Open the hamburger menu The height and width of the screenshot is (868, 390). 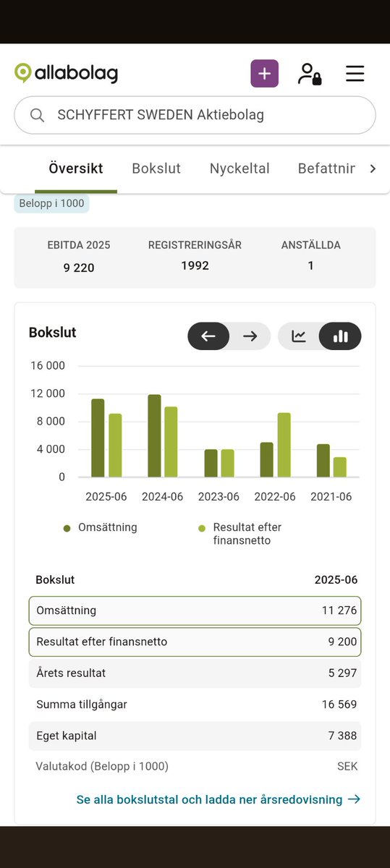tap(355, 73)
